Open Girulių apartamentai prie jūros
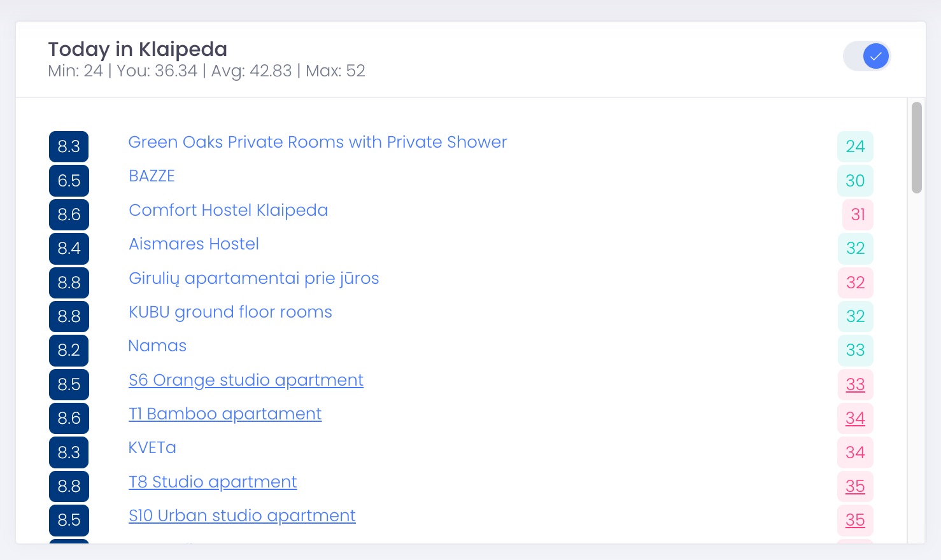941x560 pixels. point(253,278)
